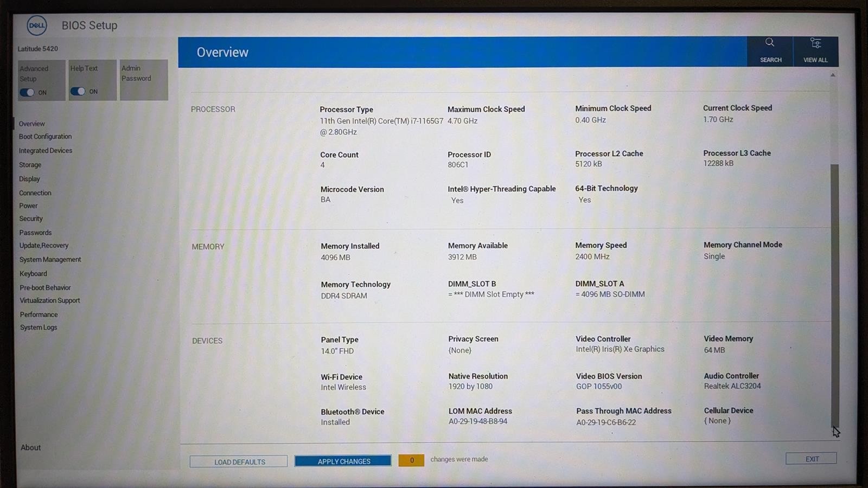Click the Processor ID 806C1 value

(x=458, y=165)
